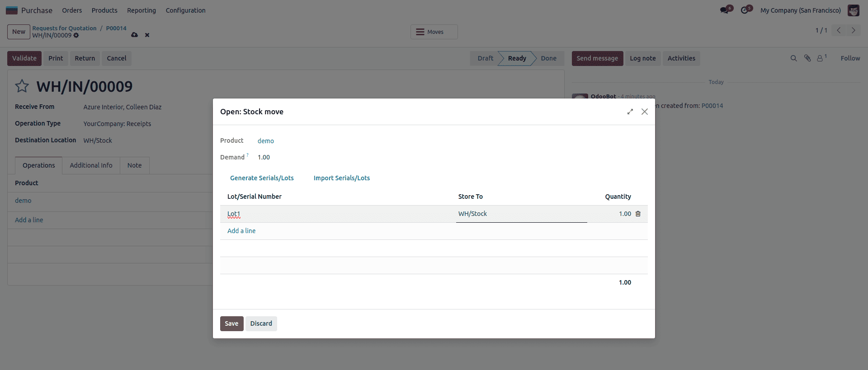Select the Ready status stage
868x370 pixels.
point(517,58)
